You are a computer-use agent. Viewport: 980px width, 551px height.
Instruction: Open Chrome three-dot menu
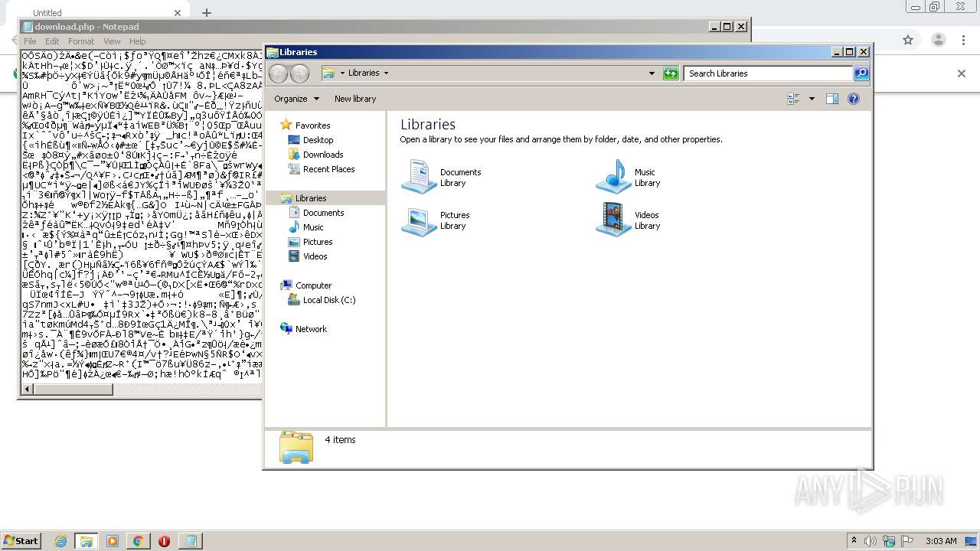(962, 40)
